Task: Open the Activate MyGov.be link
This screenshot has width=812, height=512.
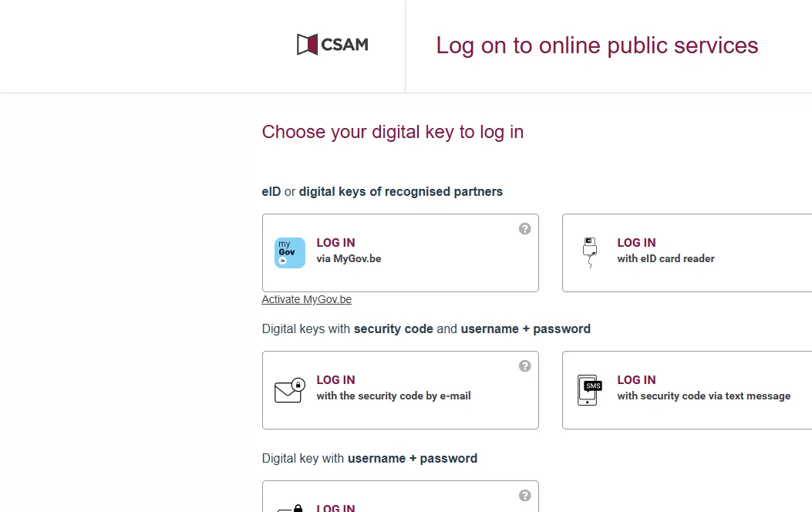Action: (307, 300)
